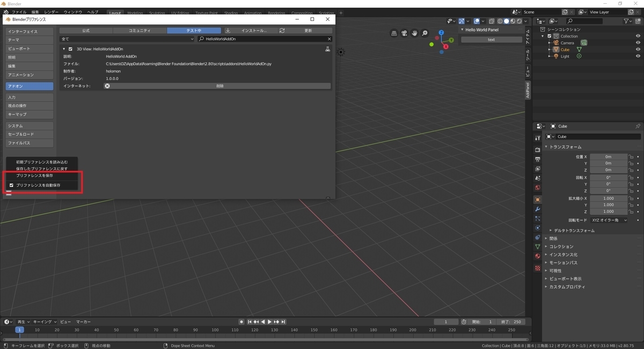Screen dimensions: 644x349
Task: Click the 回転 X angle field
Action: [x=609, y=177]
